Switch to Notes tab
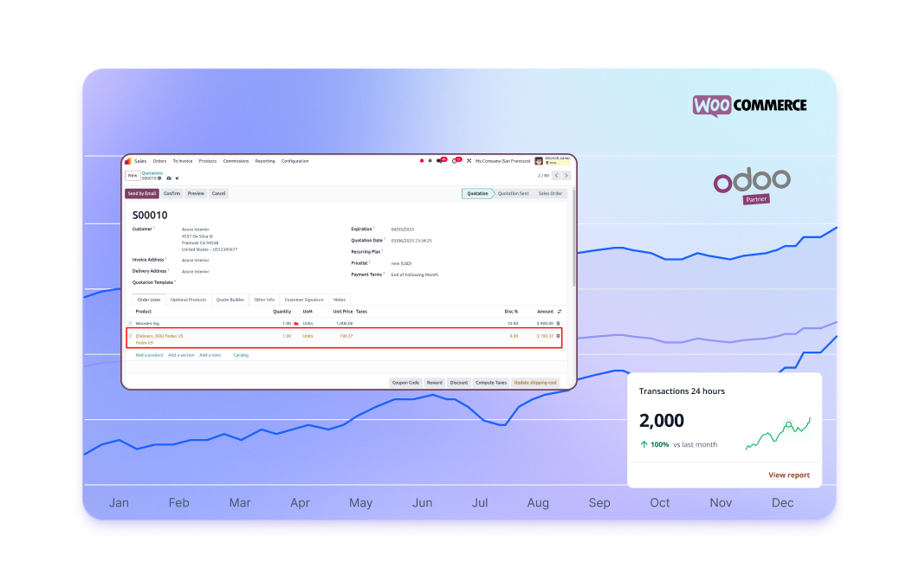Image resolution: width=919 pixels, height=588 pixels. click(340, 300)
